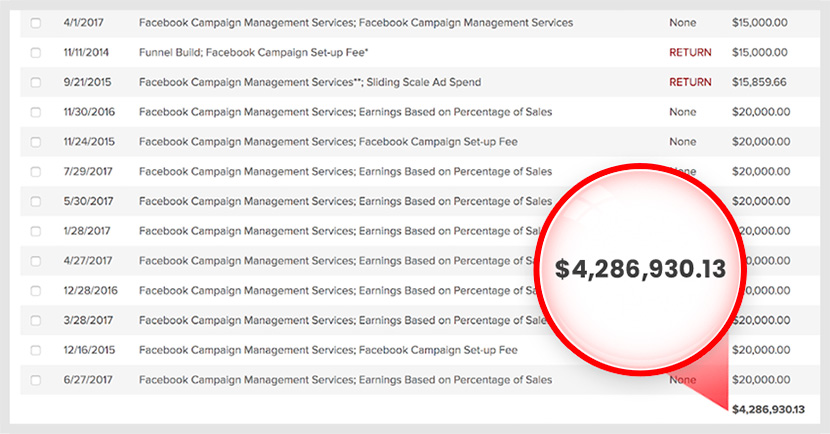Check the box next to 12/28/2016
Viewport: 830px width, 434px height.
36,291
